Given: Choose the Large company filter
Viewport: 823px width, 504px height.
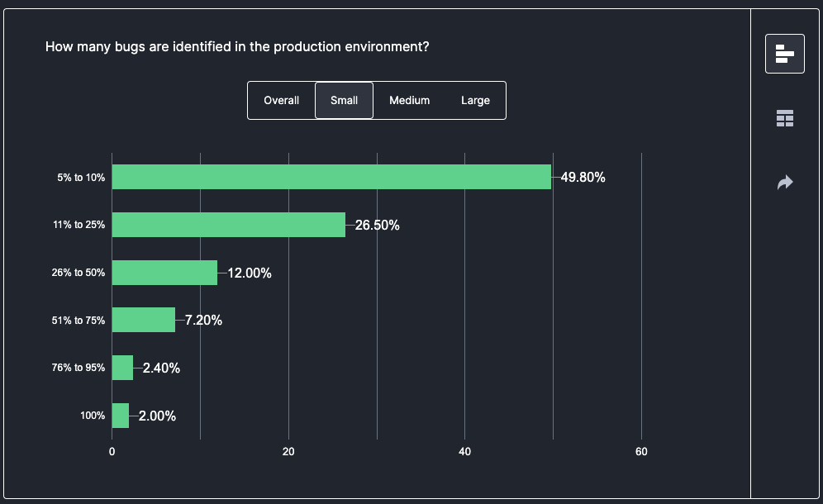Looking at the screenshot, I should [x=475, y=101].
